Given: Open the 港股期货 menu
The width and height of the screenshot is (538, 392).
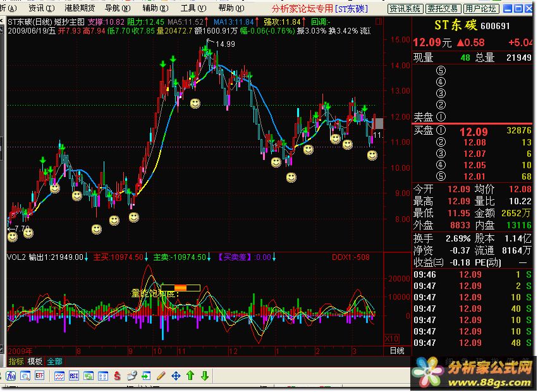Looking at the screenshot, I should coord(79,8).
